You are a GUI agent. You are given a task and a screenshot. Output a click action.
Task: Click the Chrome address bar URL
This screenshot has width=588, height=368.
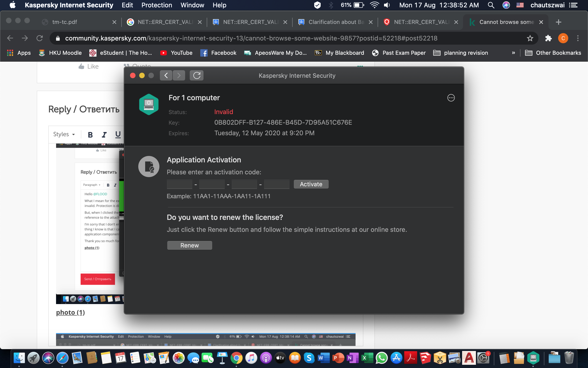coord(251,38)
